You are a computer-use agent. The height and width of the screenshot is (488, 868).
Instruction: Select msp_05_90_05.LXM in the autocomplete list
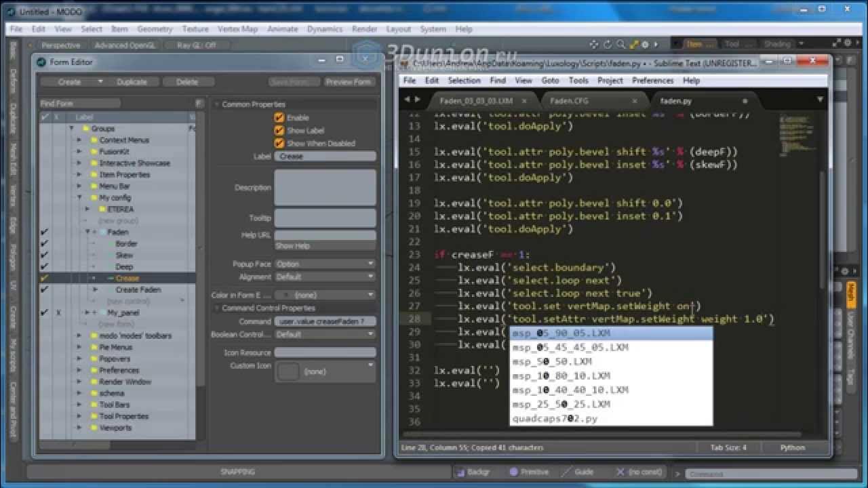point(611,333)
